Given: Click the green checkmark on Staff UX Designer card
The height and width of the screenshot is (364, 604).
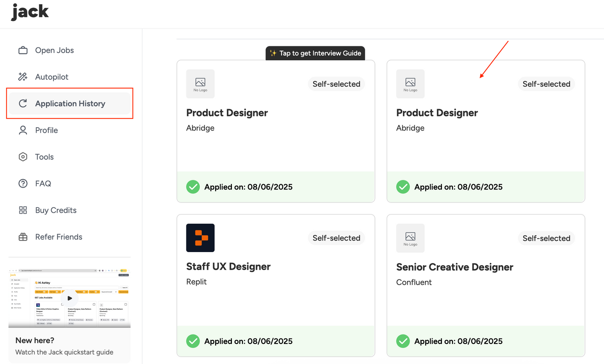Looking at the screenshot, I should pyautogui.click(x=193, y=341).
